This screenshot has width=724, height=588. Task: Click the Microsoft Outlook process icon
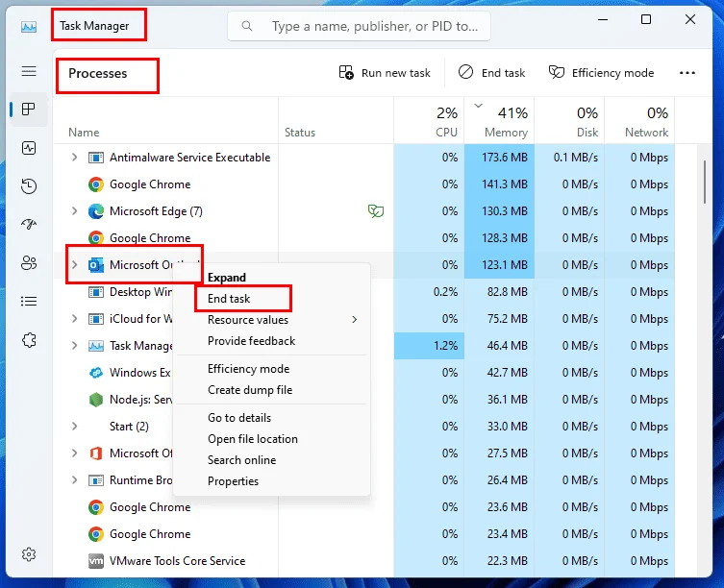96,265
